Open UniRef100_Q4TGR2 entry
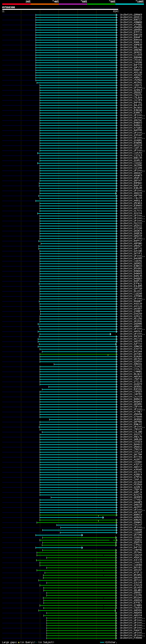The image size is (146, 644). point(131,354)
